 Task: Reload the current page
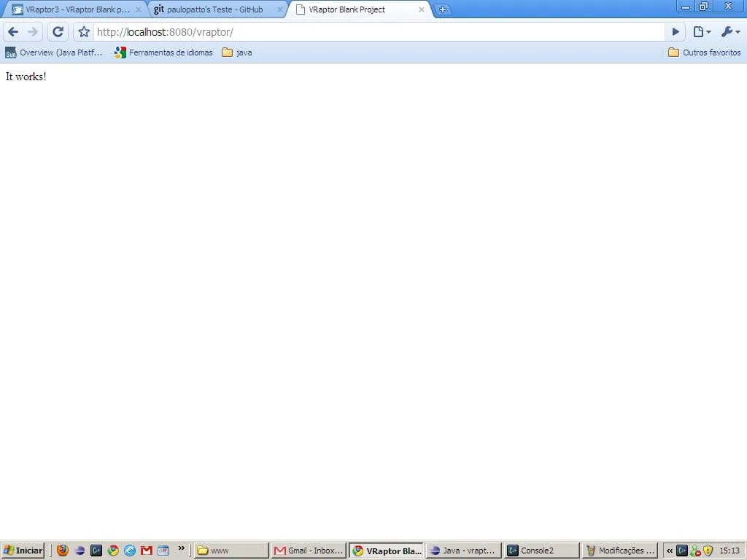[58, 32]
